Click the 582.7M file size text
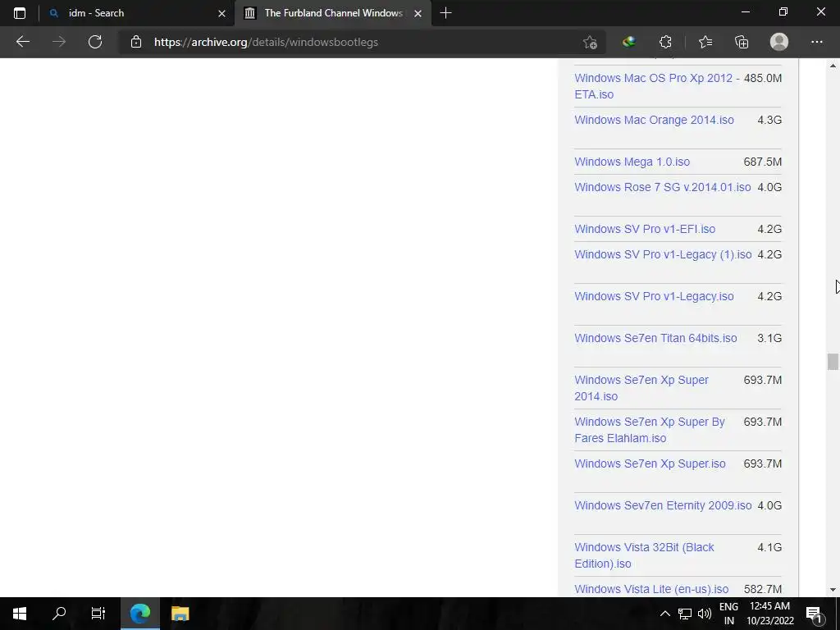 point(763,589)
